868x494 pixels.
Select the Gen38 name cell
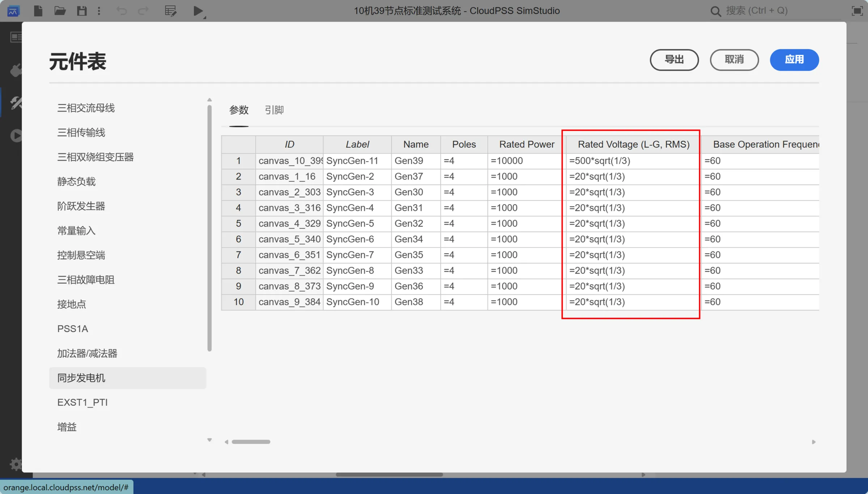(416, 302)
